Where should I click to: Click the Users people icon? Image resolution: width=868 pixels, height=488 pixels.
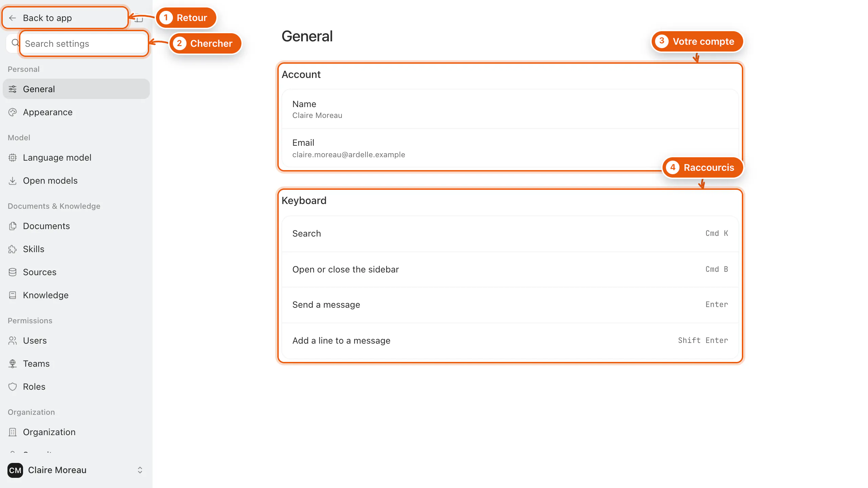(x=13, y=341)
